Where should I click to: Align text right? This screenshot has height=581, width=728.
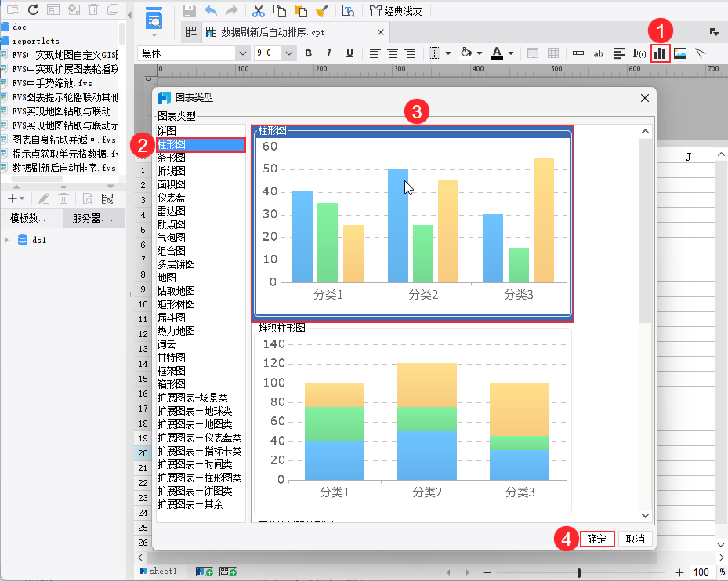[x=410, y=53]
